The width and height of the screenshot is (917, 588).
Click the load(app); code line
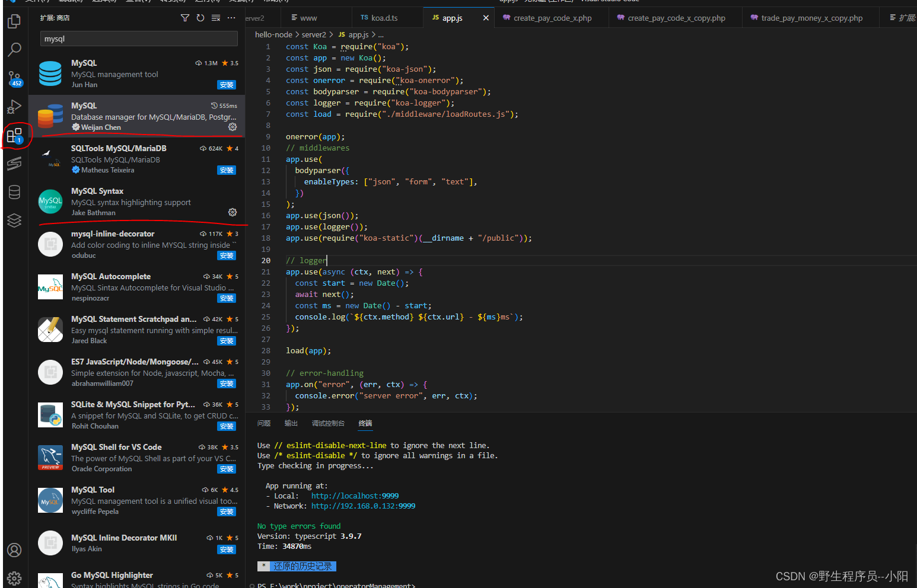[308, 350]
